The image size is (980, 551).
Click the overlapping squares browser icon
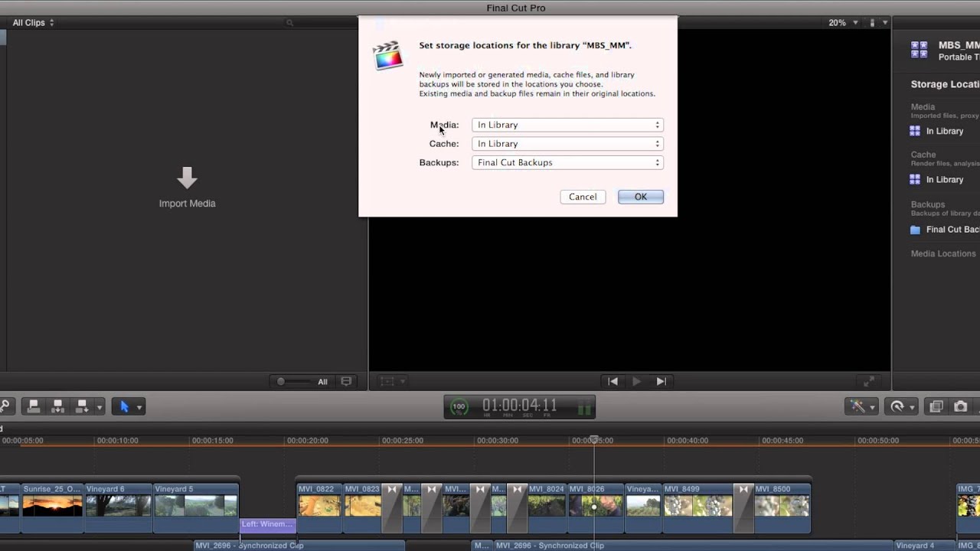pyautogui.click(x=936, y=406)
